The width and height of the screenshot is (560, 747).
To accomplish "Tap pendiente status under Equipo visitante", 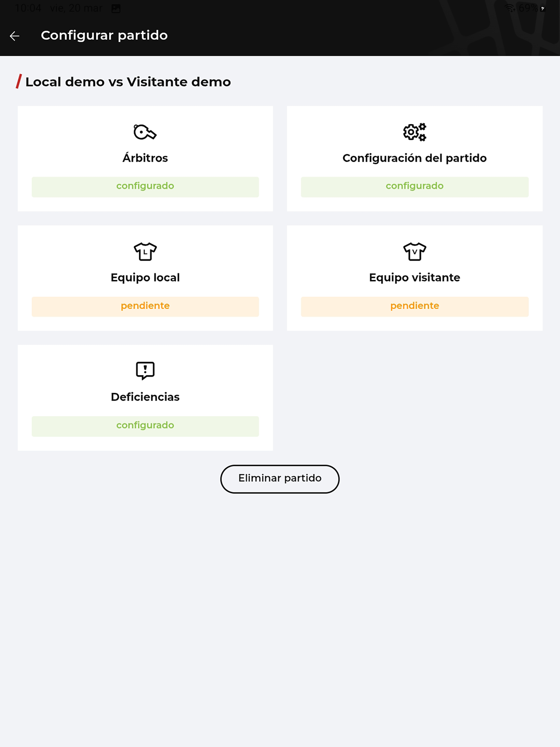I will 415,307.
